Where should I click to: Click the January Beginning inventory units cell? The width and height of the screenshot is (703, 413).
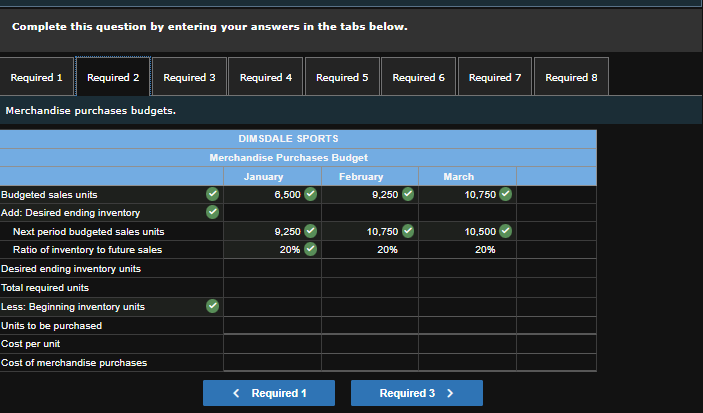point(272,307)
